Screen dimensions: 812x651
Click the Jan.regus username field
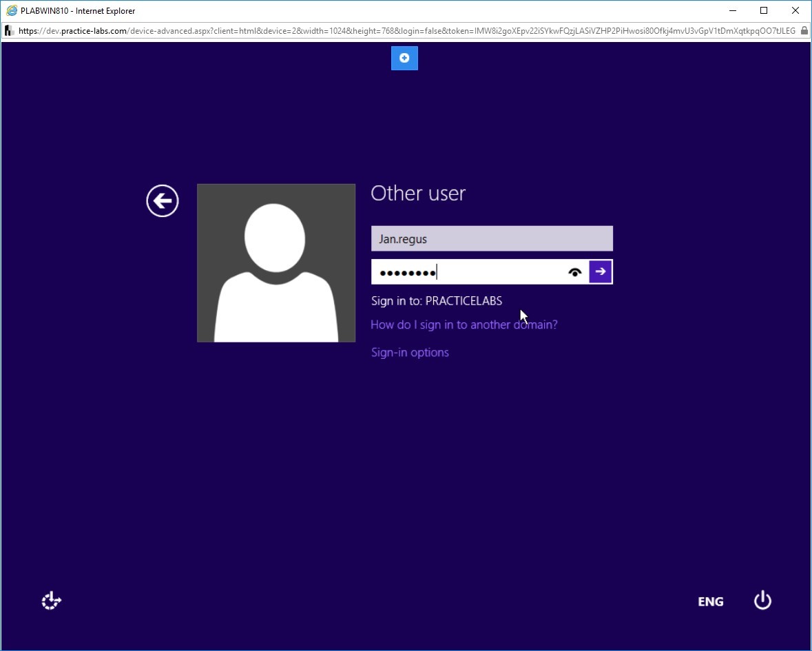coord(492,239)
